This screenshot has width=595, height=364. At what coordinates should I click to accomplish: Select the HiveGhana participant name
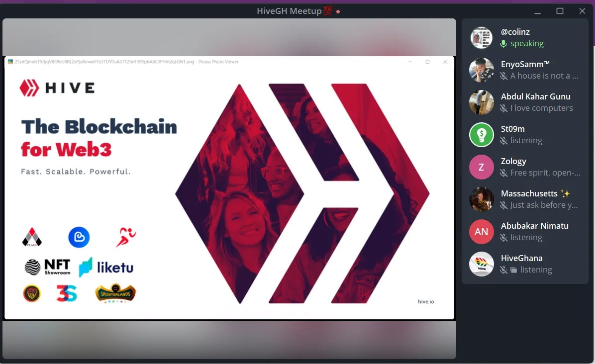[x=522, y=258]
